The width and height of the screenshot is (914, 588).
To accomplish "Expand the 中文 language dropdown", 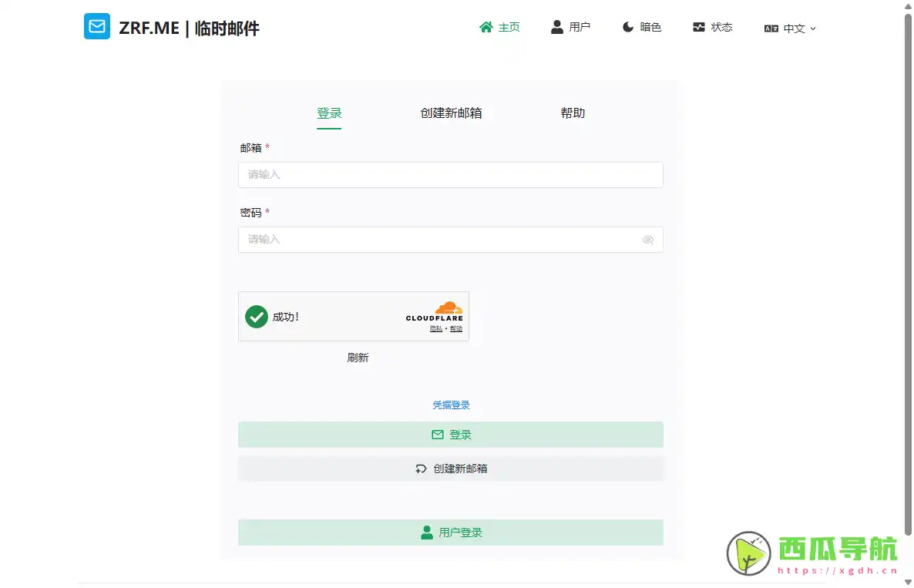I will tap(790, 28).
